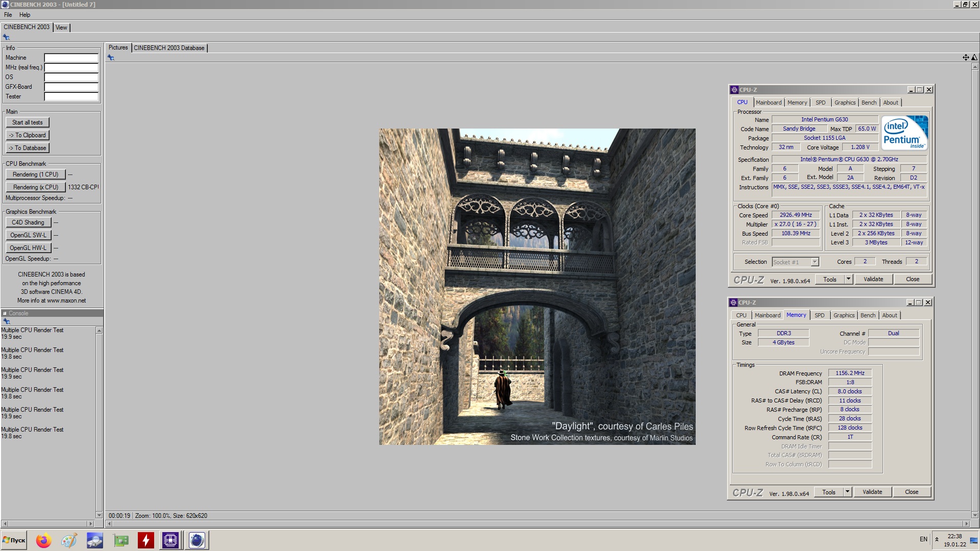Click the MHz (real freq.) input field
980x551 pixels.
[x=71, y=67]
